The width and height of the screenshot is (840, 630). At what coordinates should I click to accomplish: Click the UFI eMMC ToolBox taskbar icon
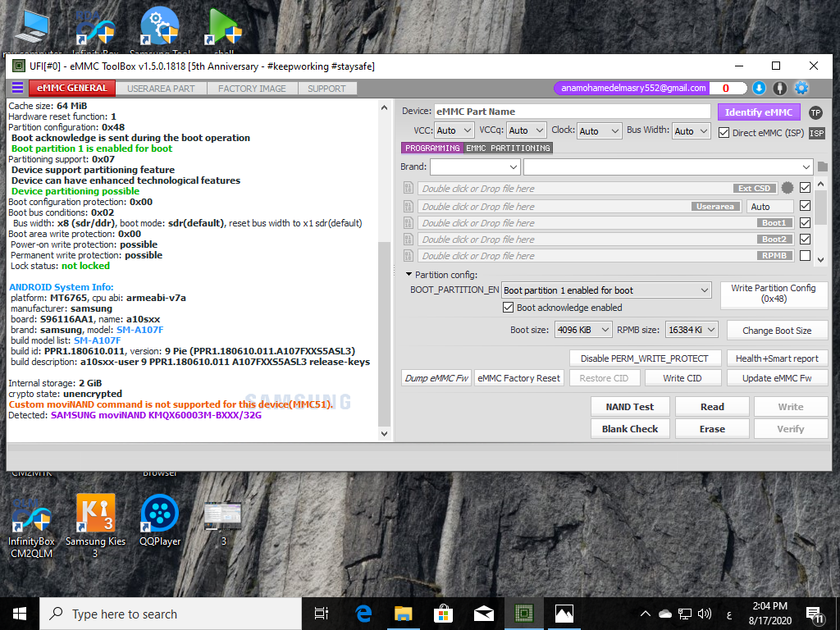point(524,614)
